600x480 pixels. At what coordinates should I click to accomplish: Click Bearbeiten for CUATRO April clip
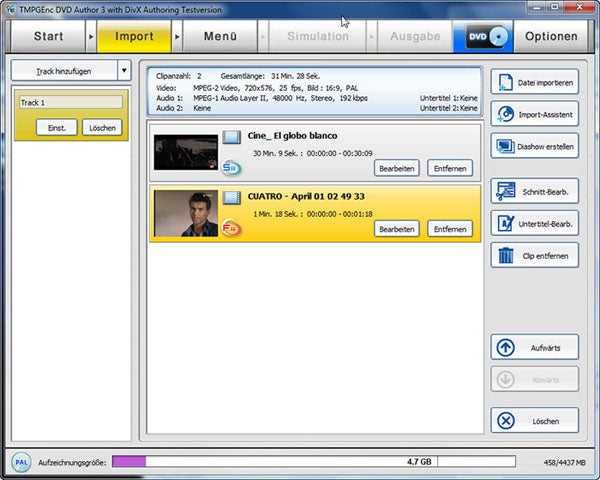click(396, 229)
